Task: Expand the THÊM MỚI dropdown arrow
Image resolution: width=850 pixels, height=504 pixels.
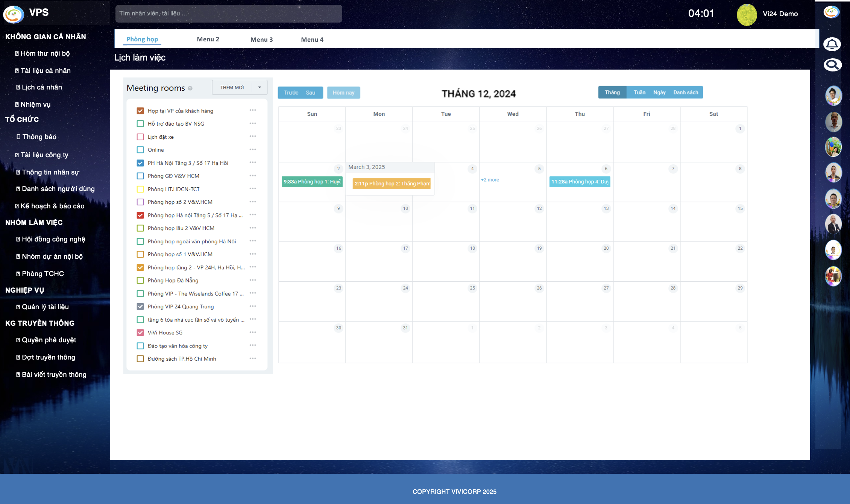Action: 260,87
